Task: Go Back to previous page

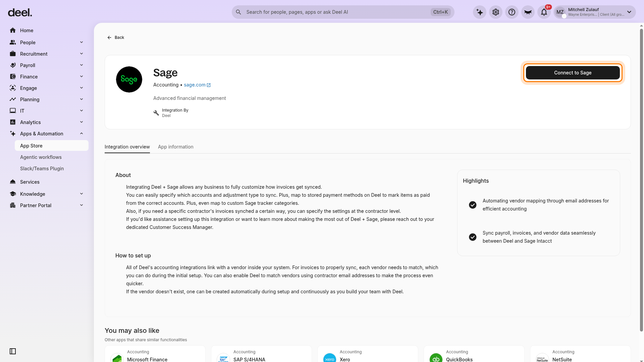Action: (x=116, y=38)
